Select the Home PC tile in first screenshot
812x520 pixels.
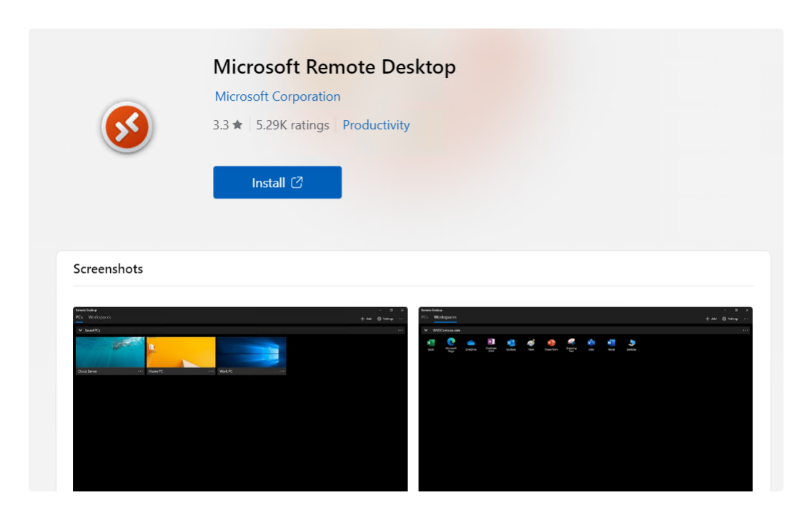click(x=181, y=356)
